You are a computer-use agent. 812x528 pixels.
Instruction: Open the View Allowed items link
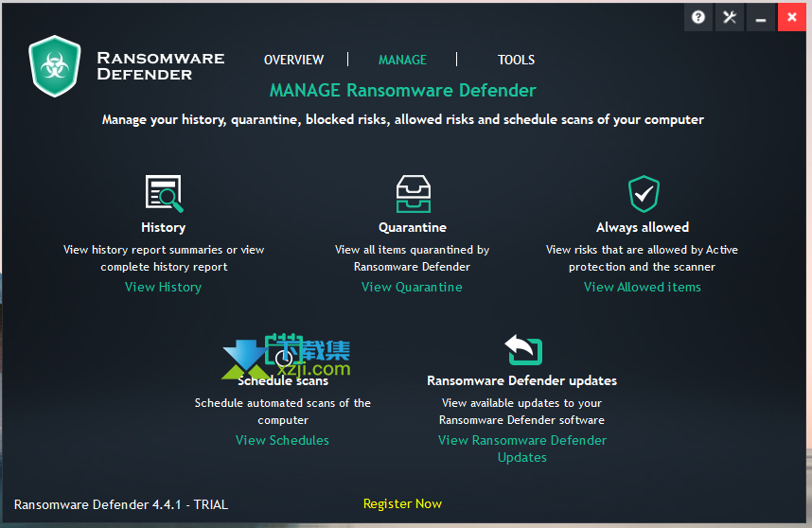click(x=643, y=287)
